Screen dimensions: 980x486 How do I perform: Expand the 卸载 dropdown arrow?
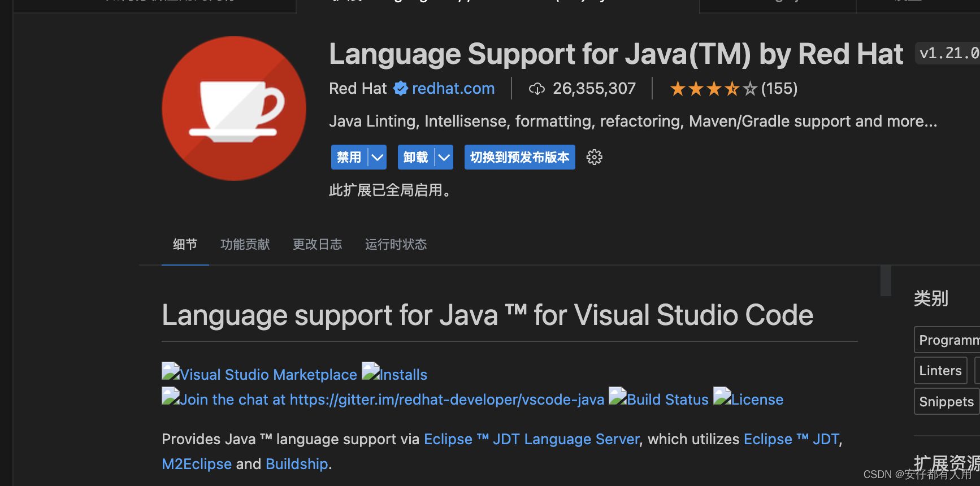[x=444, y=157]
